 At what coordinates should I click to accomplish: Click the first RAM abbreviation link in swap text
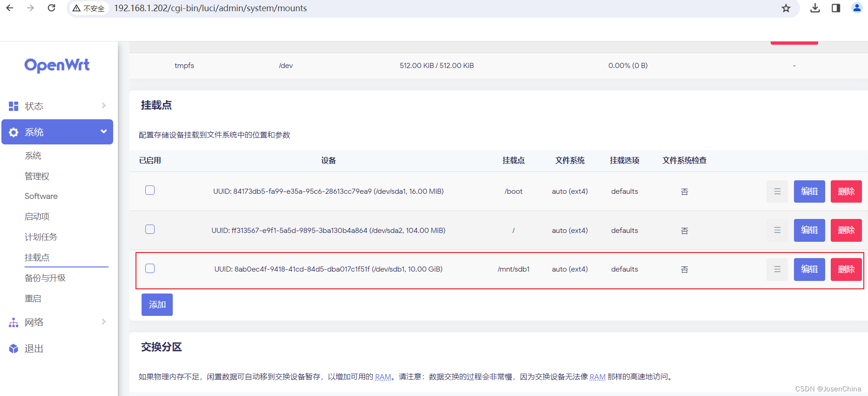pyautogui.click(x=383, y=377)
